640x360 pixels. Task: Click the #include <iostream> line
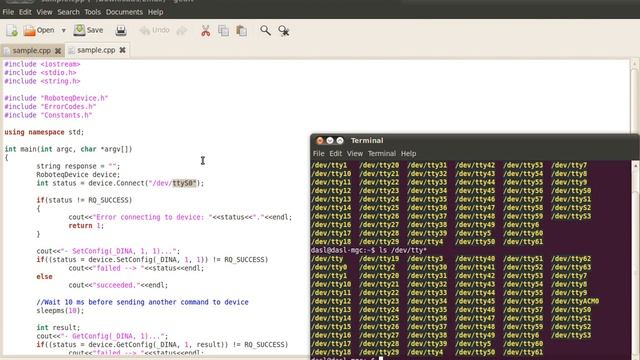click(42, 64)
